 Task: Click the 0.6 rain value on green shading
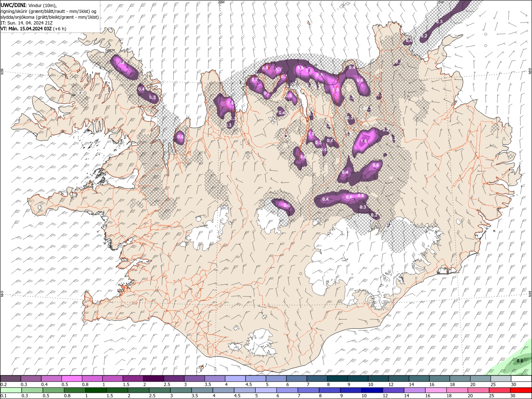tap(520, 361)
